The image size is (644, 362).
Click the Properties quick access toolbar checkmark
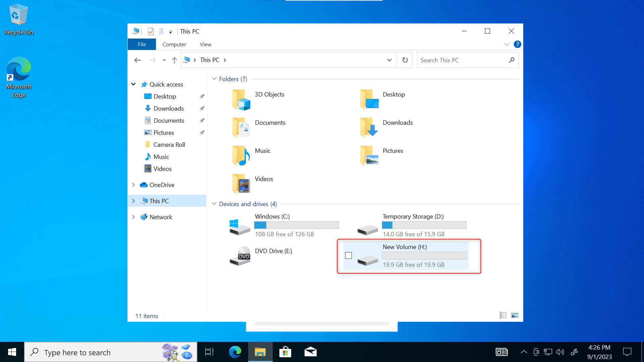[x=151, y=32]
